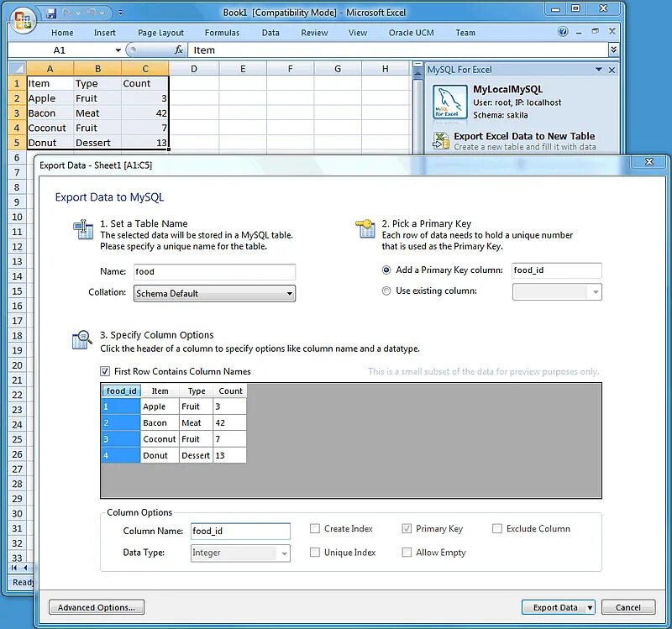Select the Type column header in preview
672x629 pixels.
click(x=197, y=391)
